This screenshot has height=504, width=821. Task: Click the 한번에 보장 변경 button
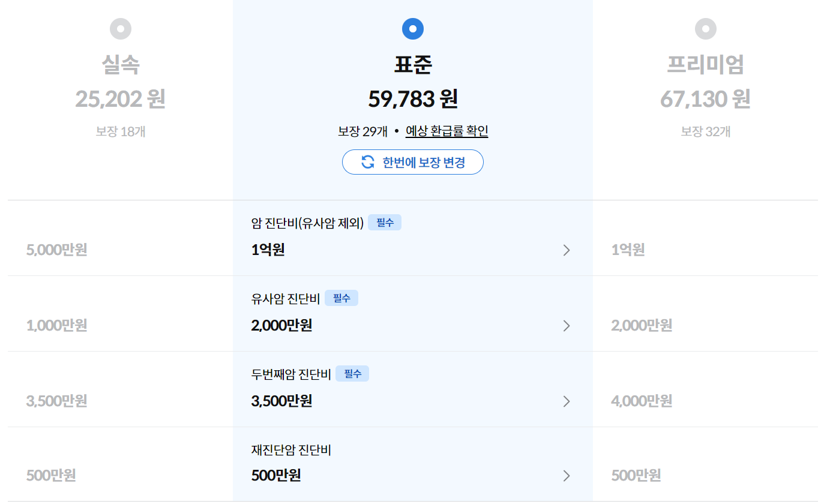click(x=412, y=162)
